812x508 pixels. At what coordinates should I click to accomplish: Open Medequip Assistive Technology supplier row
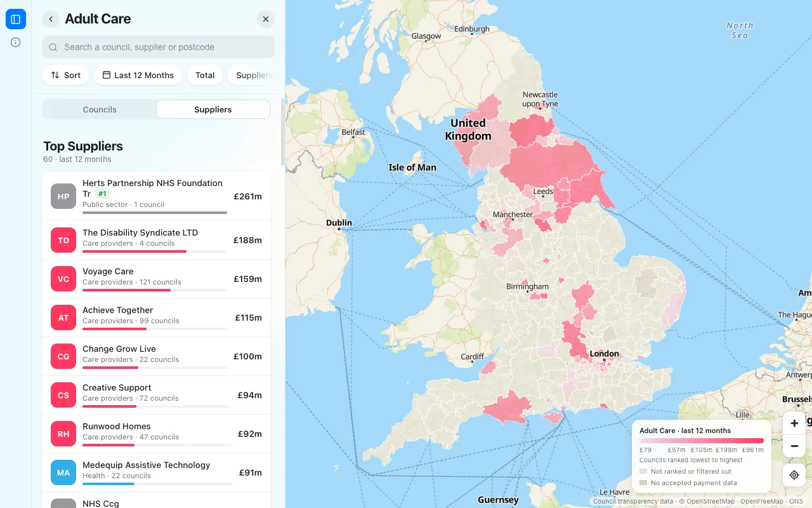click(157, 472)
